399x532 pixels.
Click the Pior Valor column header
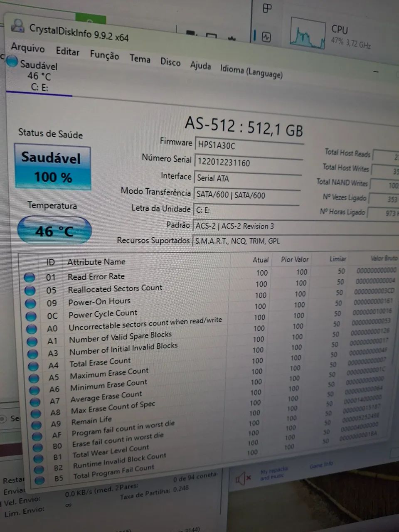pos(295,259)
